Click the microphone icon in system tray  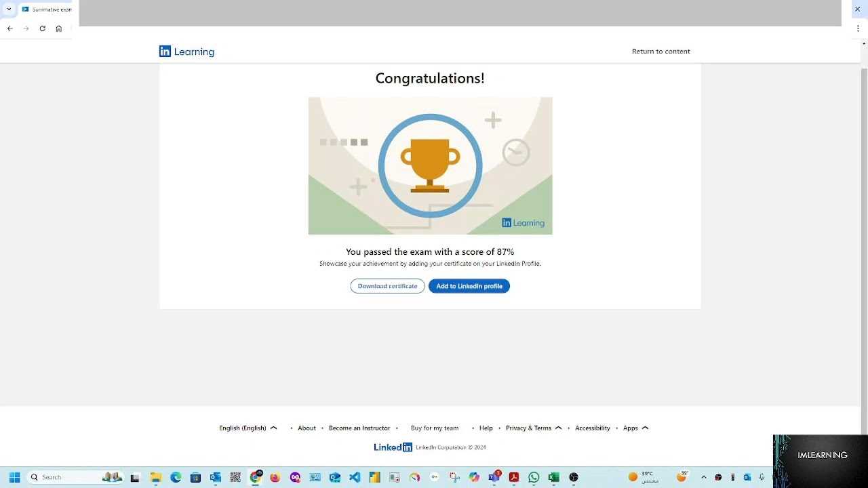tap(762, 477)
